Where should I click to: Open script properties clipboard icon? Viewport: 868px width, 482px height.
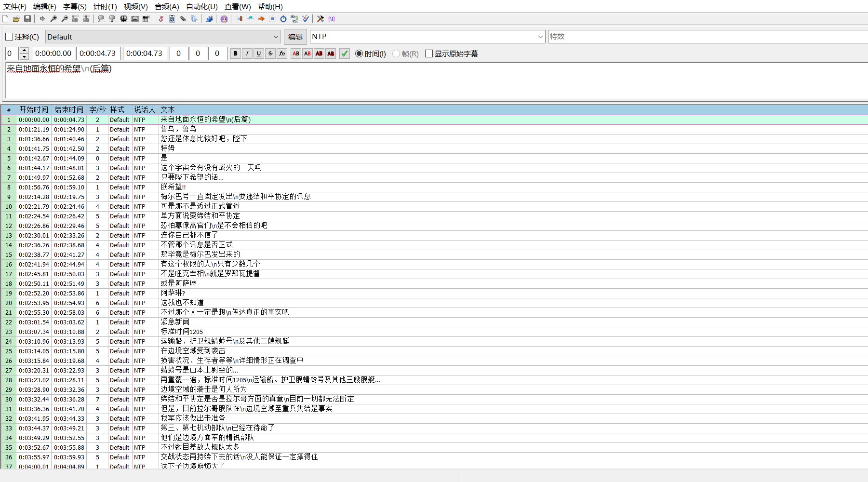[x=172, y=19]
